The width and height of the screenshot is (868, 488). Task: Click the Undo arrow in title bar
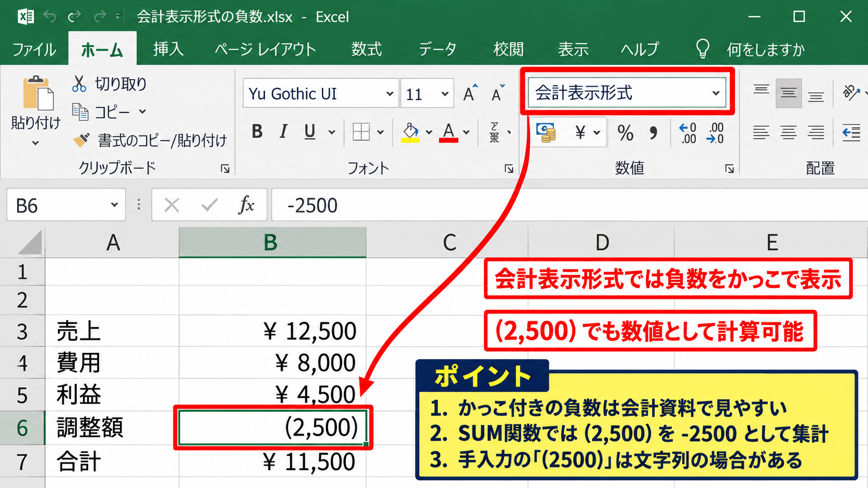coord(50,17)
